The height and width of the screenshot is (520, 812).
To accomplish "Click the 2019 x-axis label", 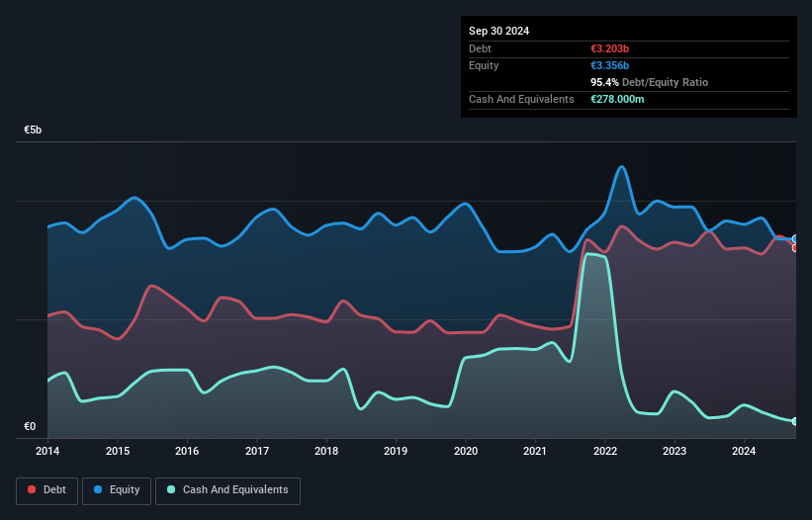I will click(396, 451).
